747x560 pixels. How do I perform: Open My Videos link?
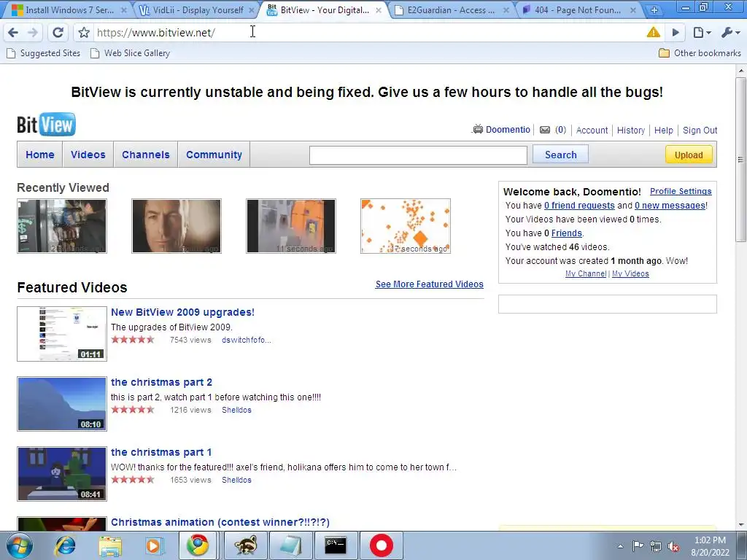630,274
